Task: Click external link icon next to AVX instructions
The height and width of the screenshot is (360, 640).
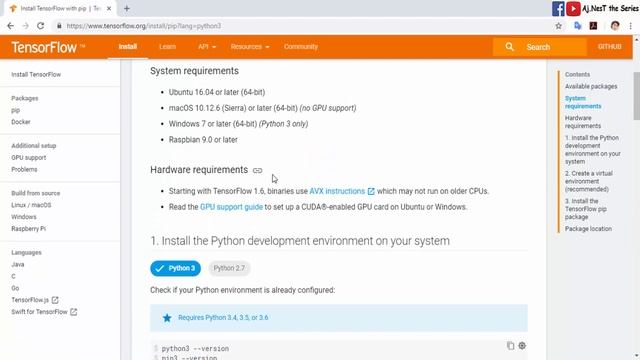Action: click(x=371, y=191)
